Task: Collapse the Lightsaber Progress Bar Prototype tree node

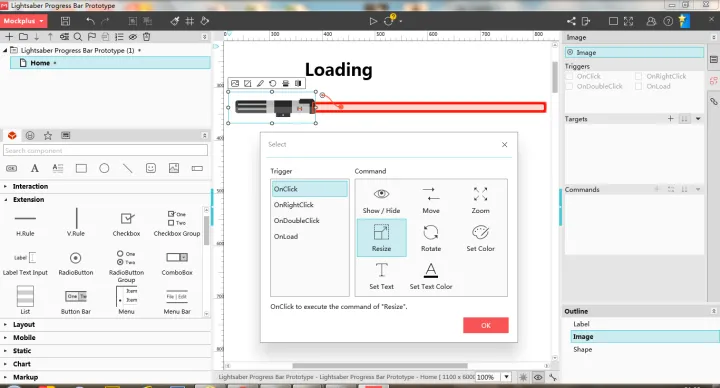Action: (x=5, y=50)
